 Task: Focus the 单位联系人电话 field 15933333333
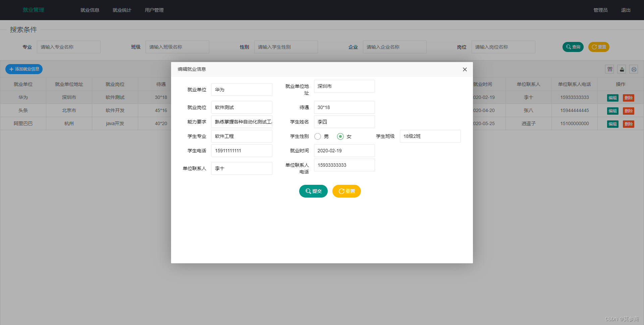click(344, 165)
